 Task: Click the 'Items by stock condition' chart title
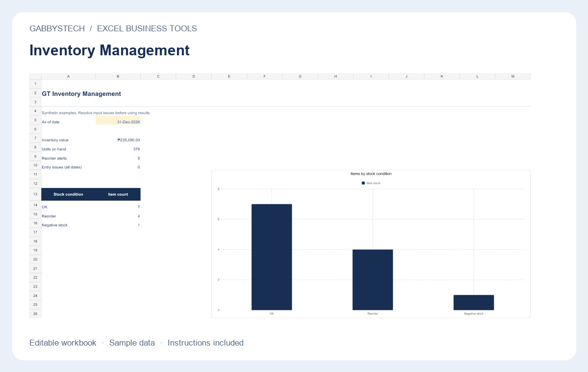click(371, 174)
